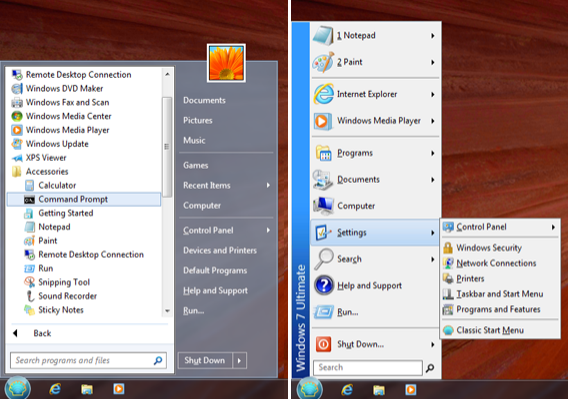568x399 pixels.
Task: Click Windows Media Player icon in classic menu
Action: (x=323, y=121)
